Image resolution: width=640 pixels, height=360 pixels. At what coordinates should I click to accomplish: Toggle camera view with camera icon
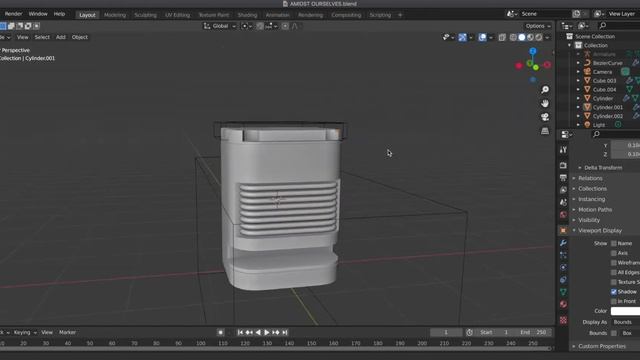point(545,117)
